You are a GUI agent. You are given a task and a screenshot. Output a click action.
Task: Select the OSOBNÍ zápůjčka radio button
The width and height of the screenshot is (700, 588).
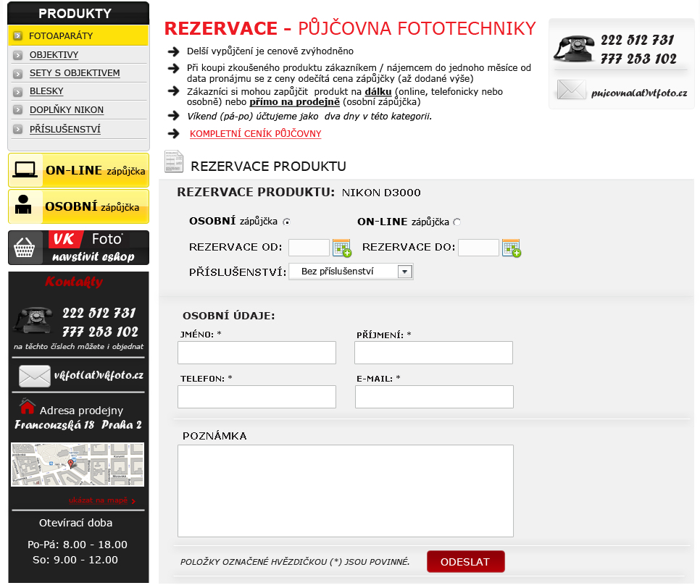pyautogui.click(x=286, y=222)
